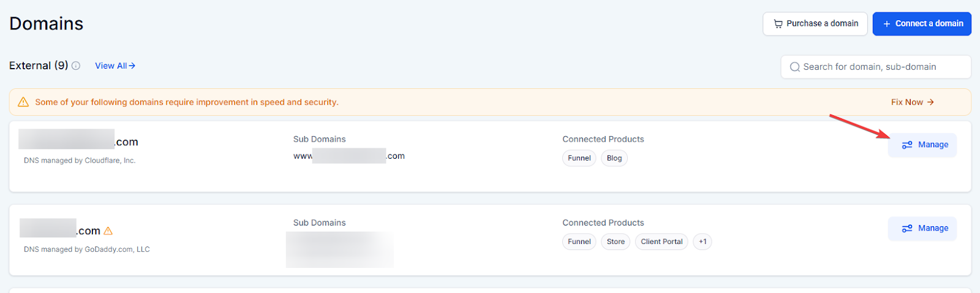The image size is (980, 293).
Task: Click the info icon beside External (9)
Action: [76, 66]
